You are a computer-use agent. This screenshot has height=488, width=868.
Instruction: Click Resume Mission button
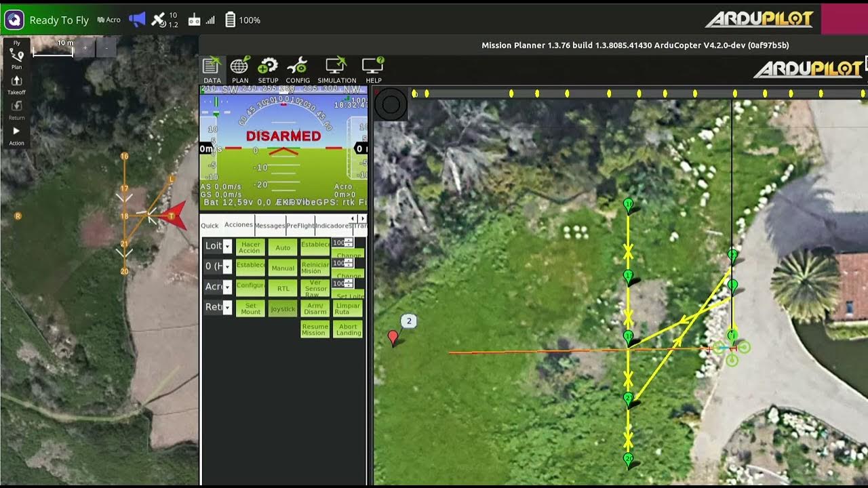tap(315, 329)
